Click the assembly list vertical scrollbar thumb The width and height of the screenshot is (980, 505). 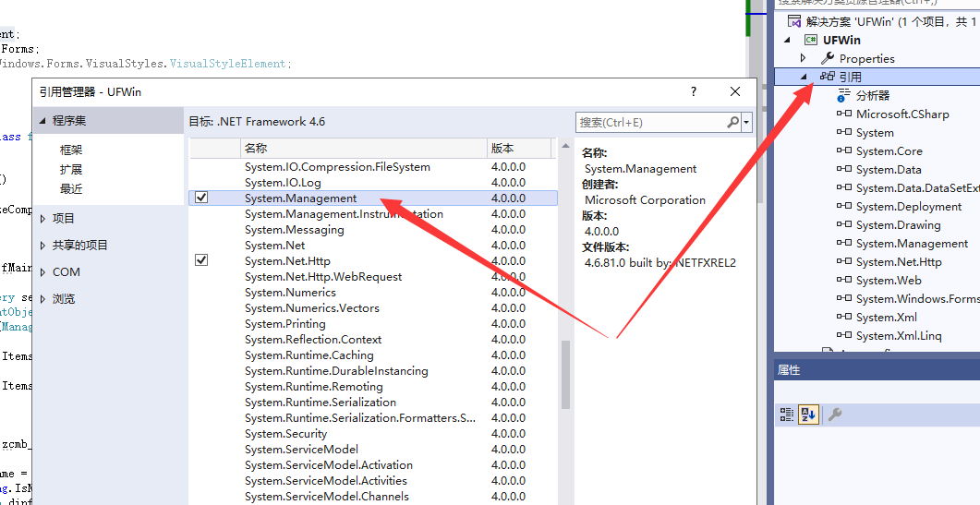pos(565,374)
